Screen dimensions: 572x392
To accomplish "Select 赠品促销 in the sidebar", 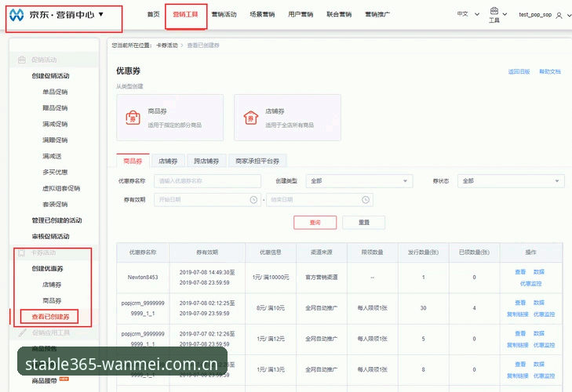I will click(x=55, y=108).
